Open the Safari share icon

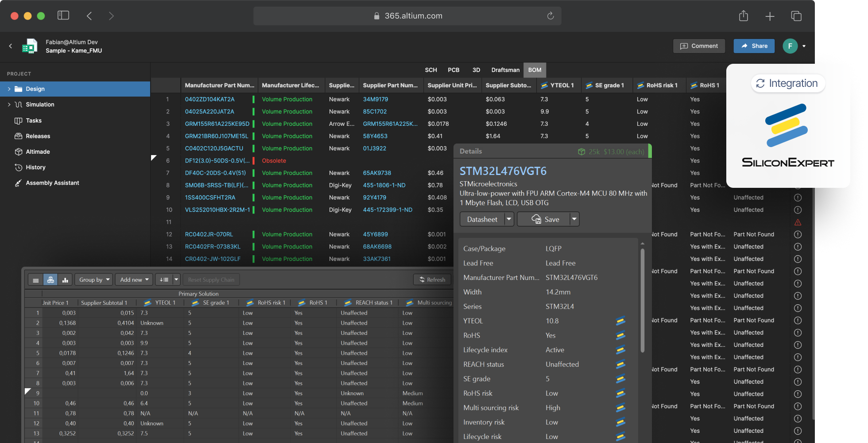pos(744,16)
